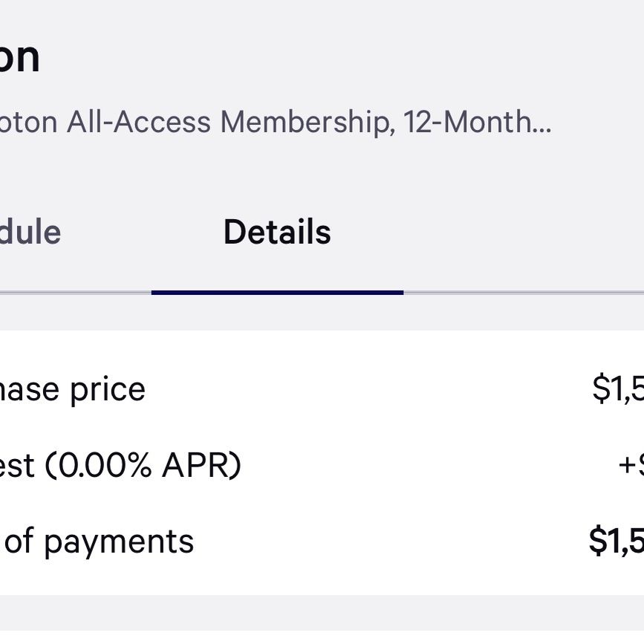
Task: Click the interest (0.00% APR) label
Action: coord(120,465)
